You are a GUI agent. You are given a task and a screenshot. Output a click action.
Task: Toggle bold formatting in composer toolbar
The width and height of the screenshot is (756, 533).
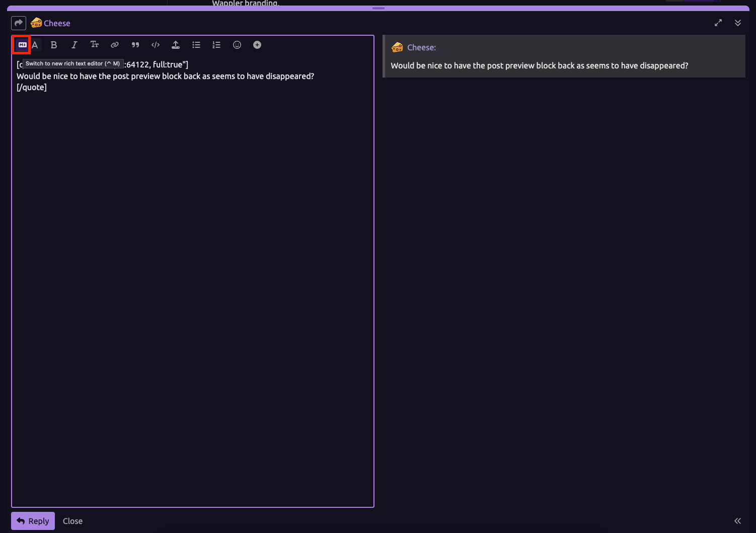[x=54, y=45]
